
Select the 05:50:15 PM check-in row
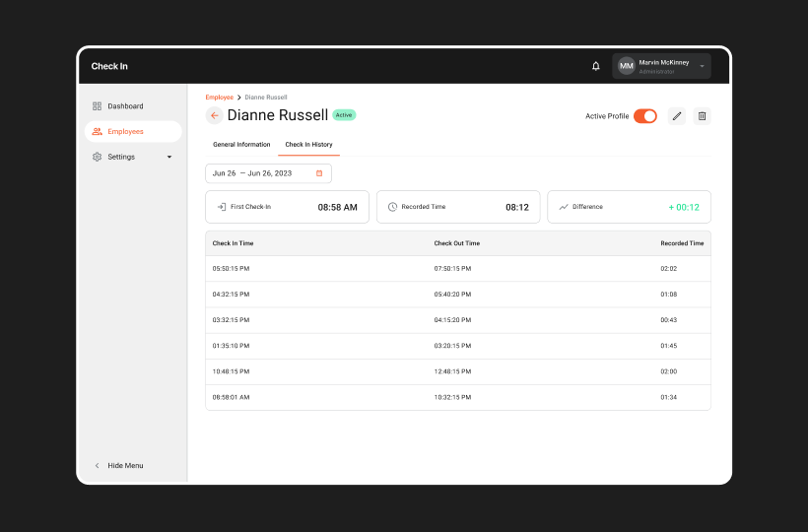(457, 268)
